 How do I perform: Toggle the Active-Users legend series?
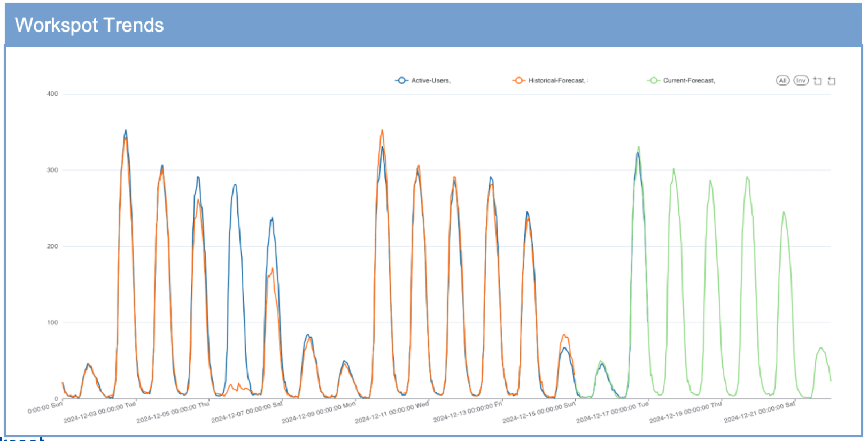pyautogui.click(x=423, y=81)
